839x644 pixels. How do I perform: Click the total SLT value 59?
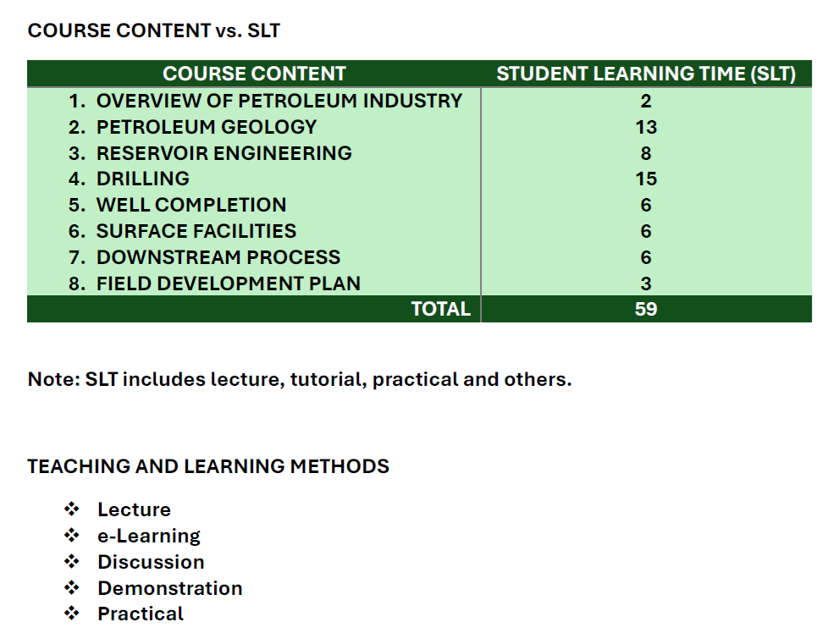click(645, 309)
